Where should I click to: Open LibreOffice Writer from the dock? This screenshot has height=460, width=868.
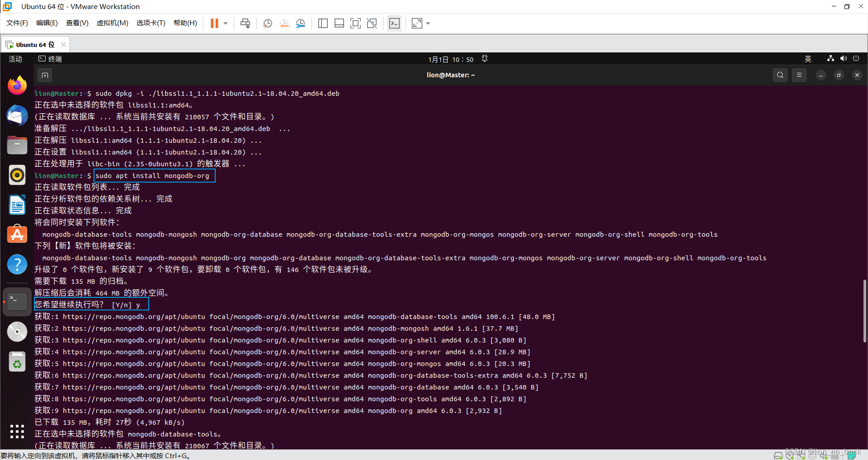coord(17,205)
